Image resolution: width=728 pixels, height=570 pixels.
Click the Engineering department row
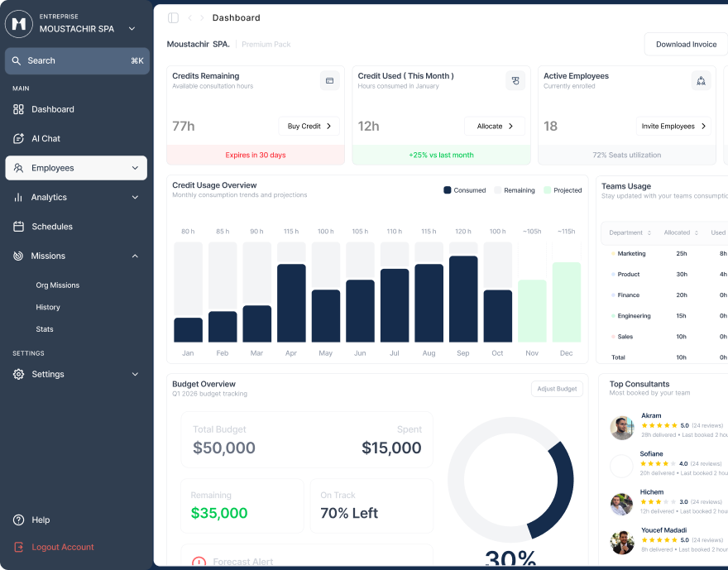668,316
